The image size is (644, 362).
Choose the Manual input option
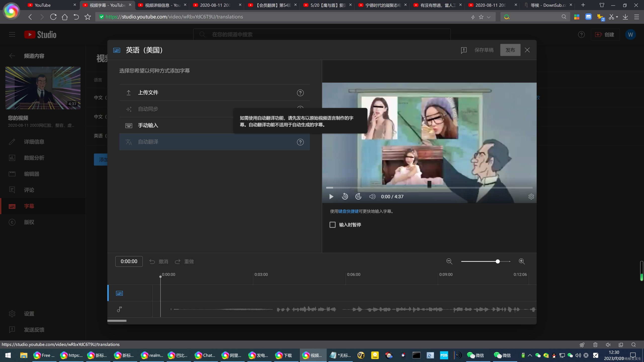pyautogui.click(x=214, y=125)
